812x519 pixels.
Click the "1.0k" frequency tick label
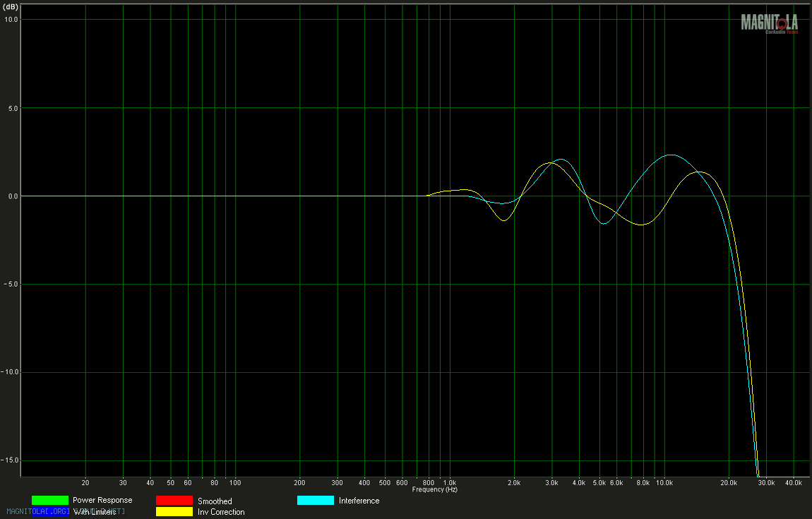[450, 483]
